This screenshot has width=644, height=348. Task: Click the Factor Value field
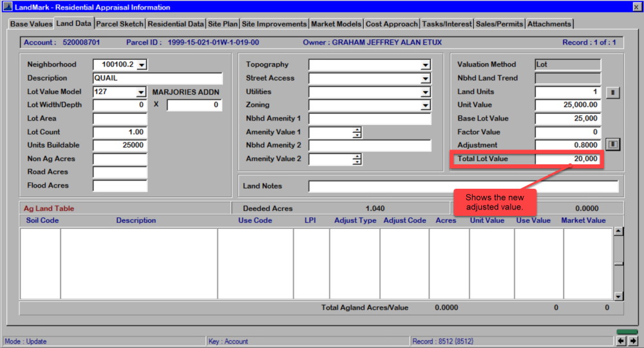click(x=567, y=132)
